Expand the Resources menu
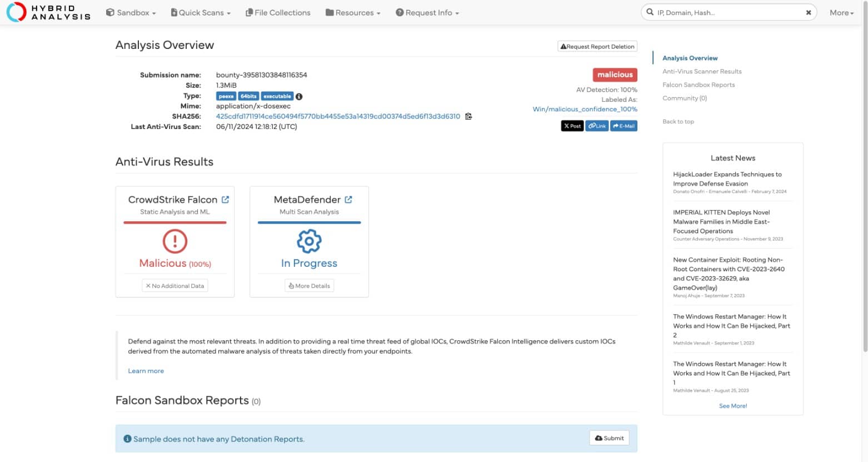 (x=353, y=12)
